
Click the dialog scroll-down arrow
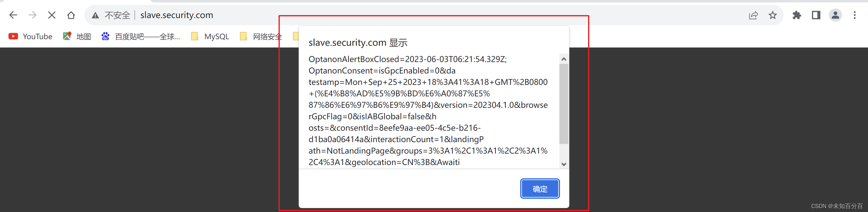563,164
